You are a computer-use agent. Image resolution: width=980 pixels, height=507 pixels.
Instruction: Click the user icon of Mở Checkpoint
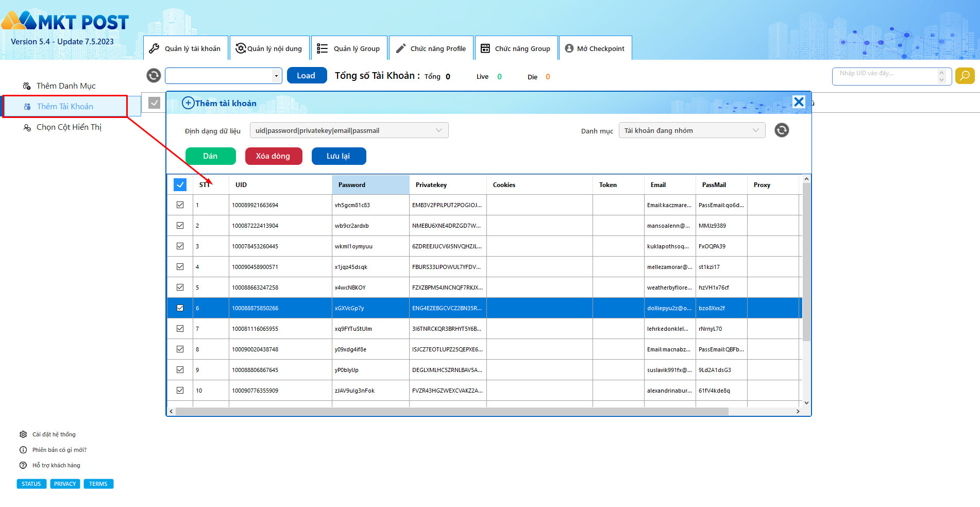569,48
